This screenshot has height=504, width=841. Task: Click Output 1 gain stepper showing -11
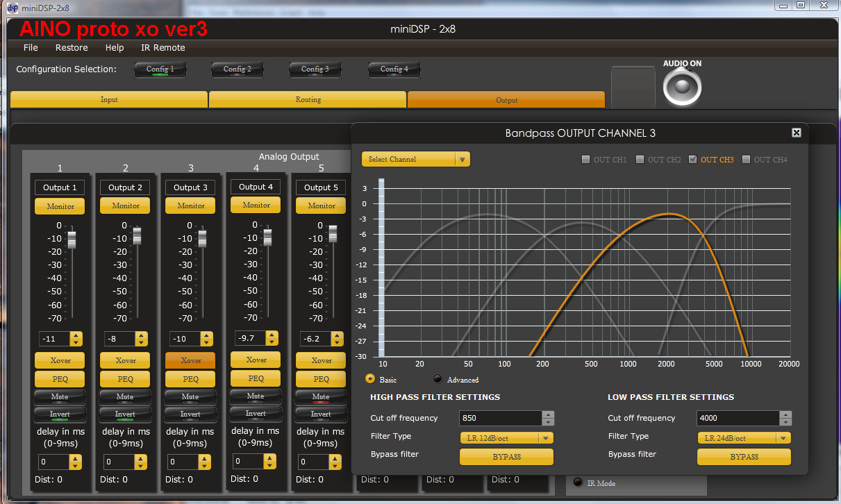click(76, 339)
